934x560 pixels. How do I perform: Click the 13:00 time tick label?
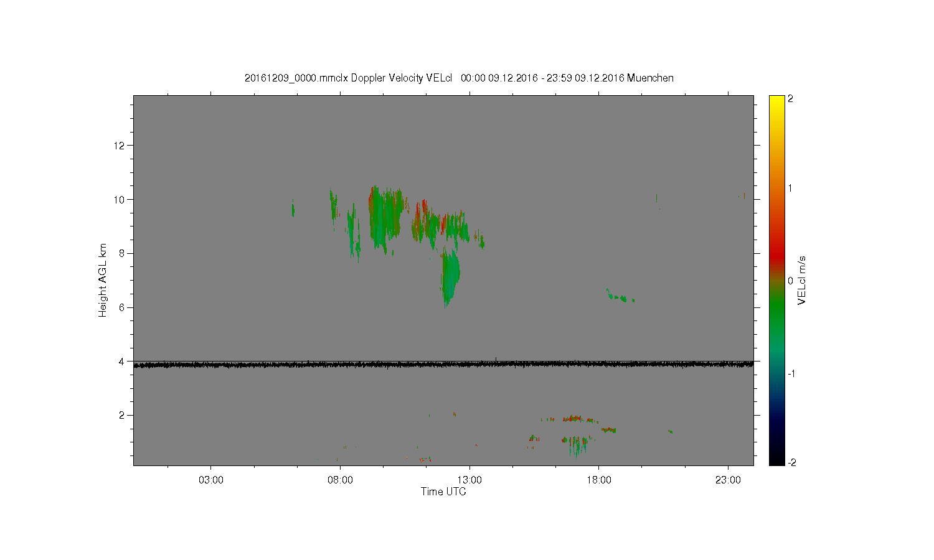tap(469, 480)
